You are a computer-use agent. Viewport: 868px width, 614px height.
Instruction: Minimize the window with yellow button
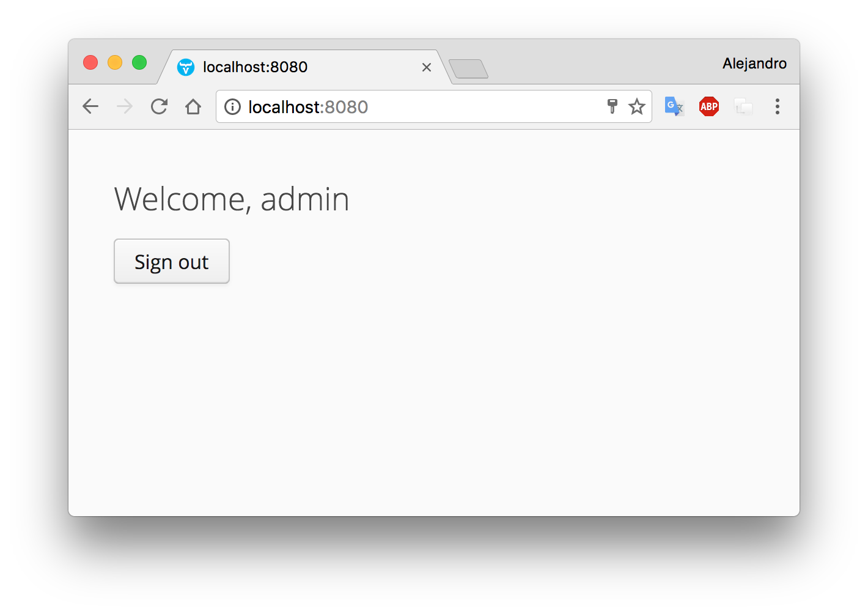[x=115, y=62]
